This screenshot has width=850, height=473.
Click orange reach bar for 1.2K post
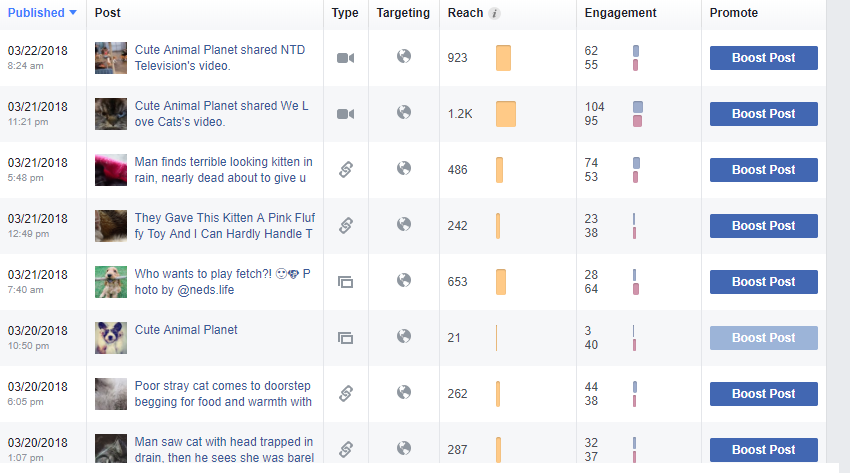tap(506, 114)
